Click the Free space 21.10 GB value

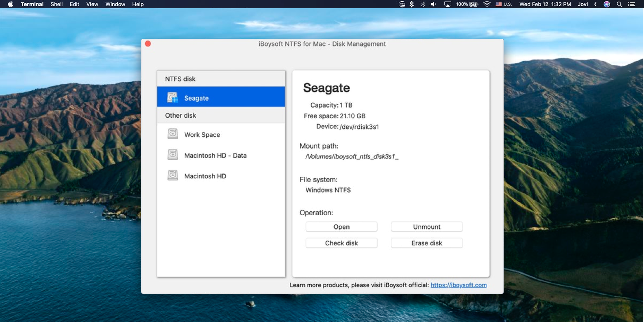point(353,116)
